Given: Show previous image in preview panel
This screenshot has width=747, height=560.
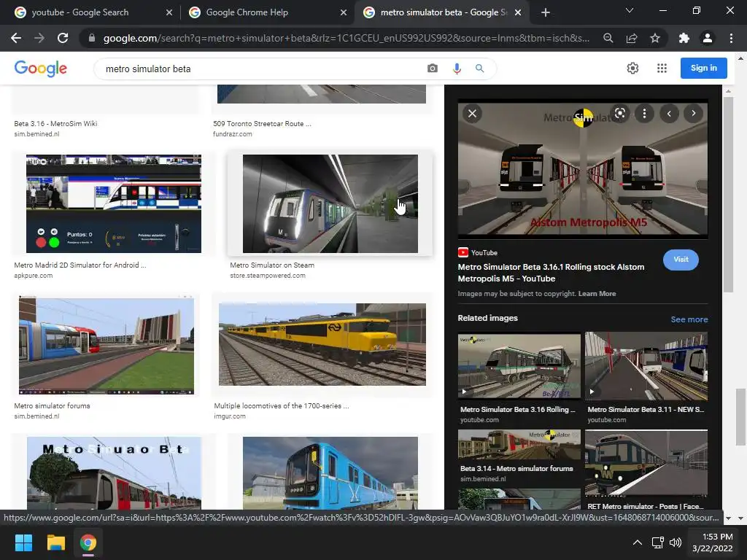Looking at the screenshot, I should pos(669,113).
